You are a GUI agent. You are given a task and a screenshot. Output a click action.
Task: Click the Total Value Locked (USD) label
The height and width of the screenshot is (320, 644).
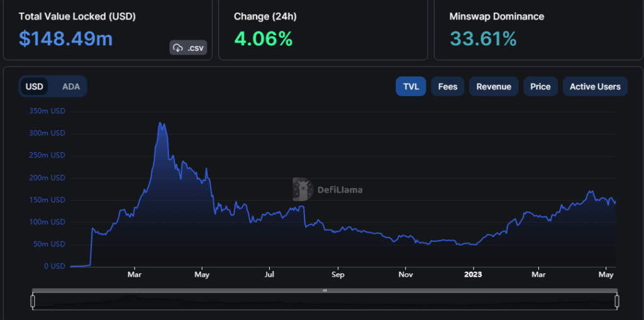(77, 16)
